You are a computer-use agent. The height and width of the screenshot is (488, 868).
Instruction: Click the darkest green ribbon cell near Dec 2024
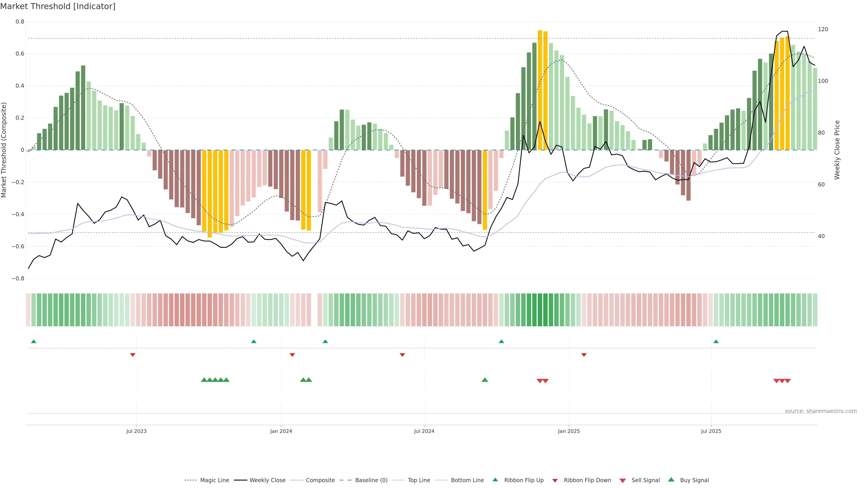[x=540, y=310]
